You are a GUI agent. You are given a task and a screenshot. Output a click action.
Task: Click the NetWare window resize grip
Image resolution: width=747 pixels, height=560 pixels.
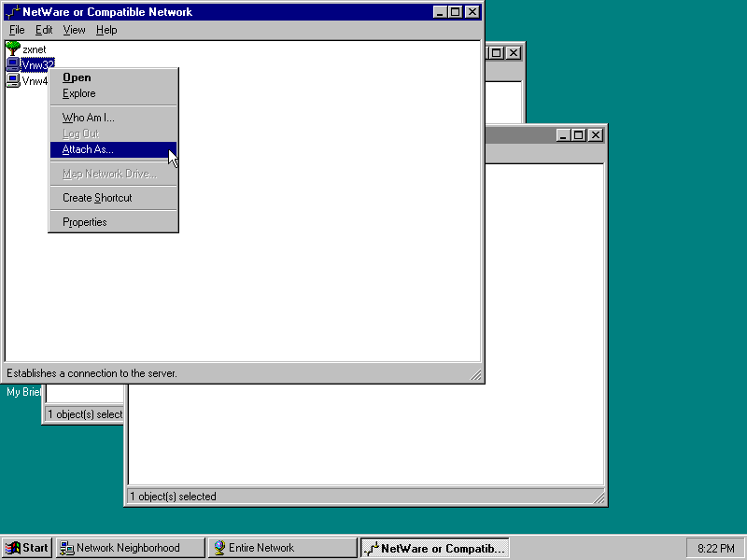[475, 375]
